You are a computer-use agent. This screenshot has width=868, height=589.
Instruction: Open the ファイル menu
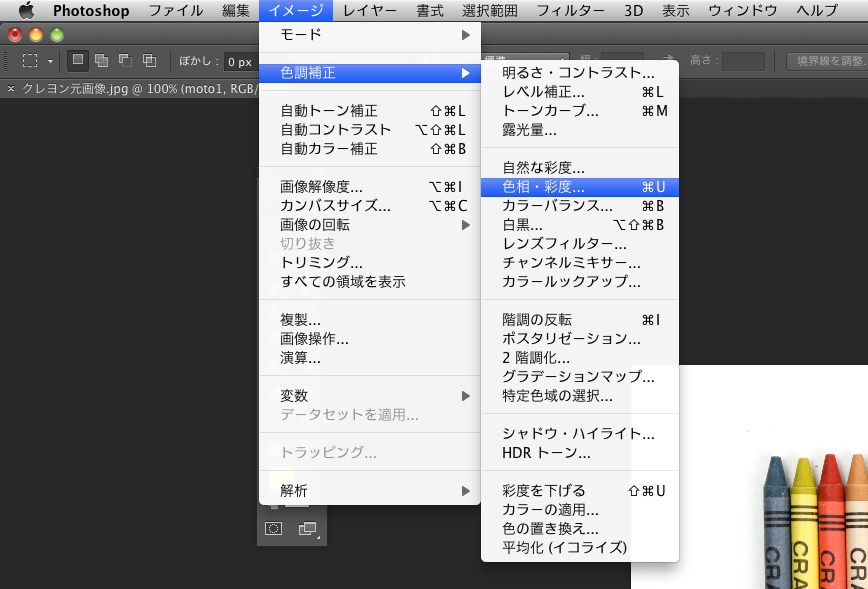[x=175, y=11]
